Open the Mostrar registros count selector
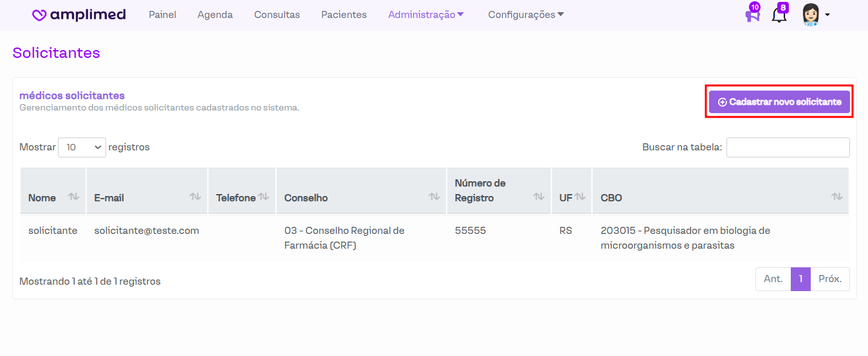 pos(82,147)
